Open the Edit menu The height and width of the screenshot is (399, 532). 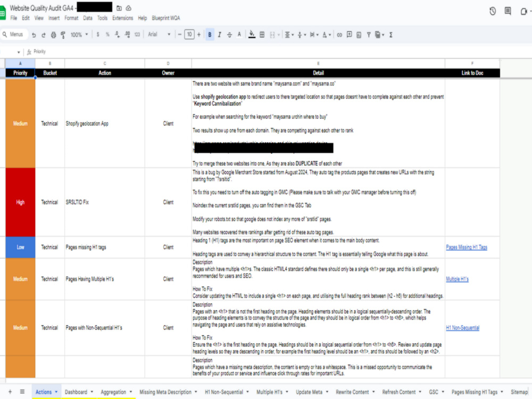click(x=26, y=18)
